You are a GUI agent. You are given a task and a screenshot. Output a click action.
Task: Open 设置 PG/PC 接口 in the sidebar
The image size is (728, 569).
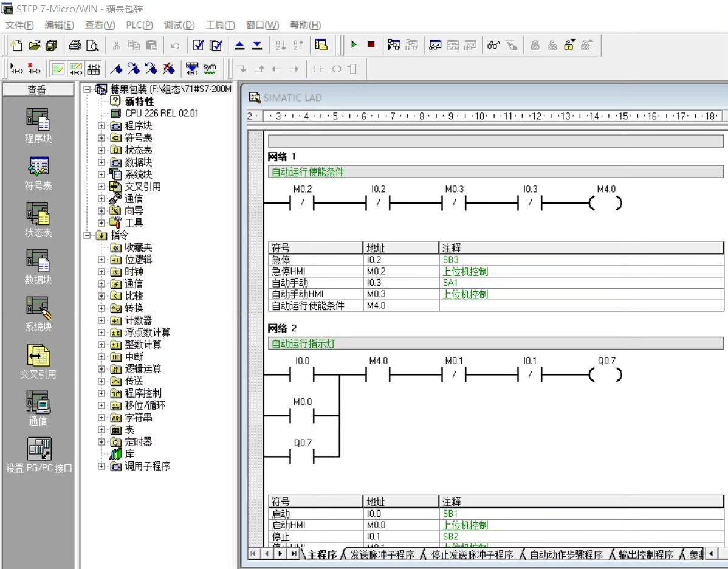point(39,456)
